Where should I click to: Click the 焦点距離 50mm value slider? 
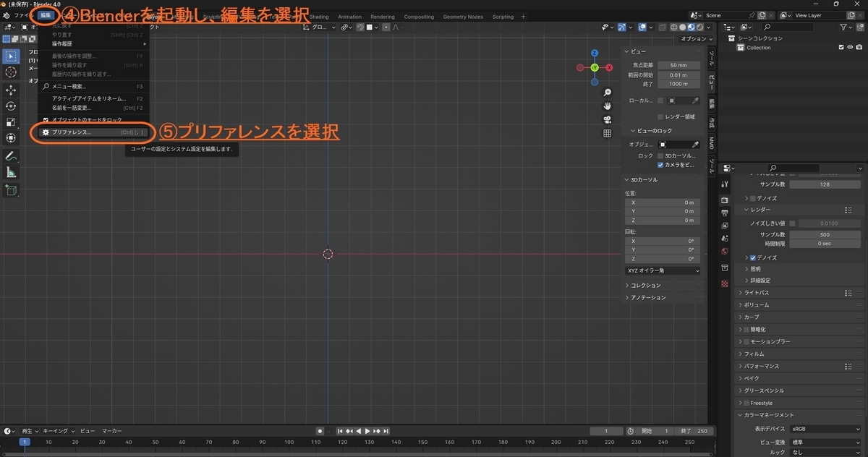pos(678,65)
